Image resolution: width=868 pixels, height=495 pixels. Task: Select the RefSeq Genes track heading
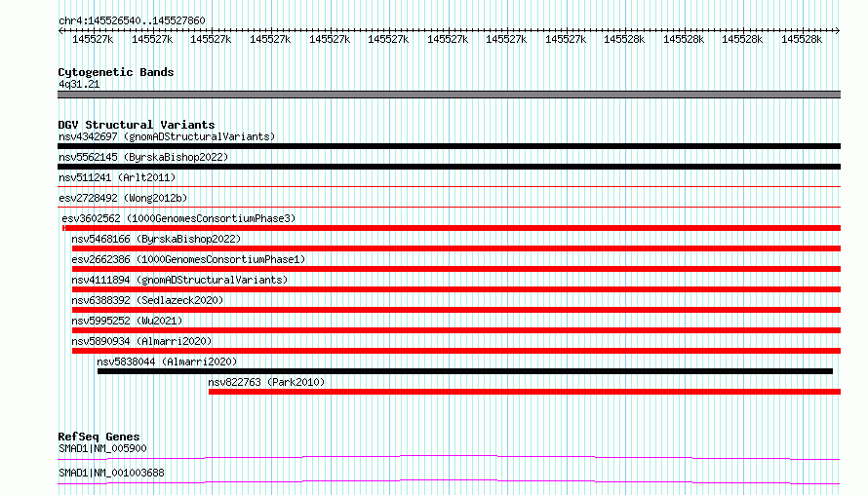[x=99, y=437]
